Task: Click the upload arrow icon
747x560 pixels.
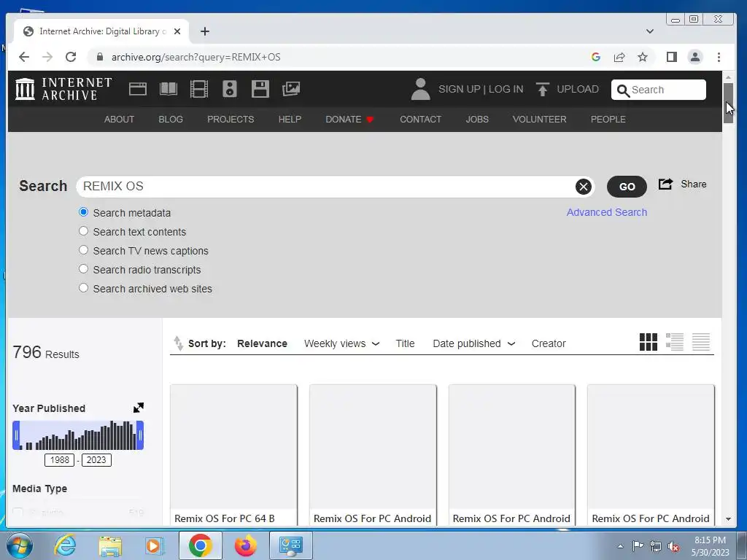Action: tap(542, 89)
